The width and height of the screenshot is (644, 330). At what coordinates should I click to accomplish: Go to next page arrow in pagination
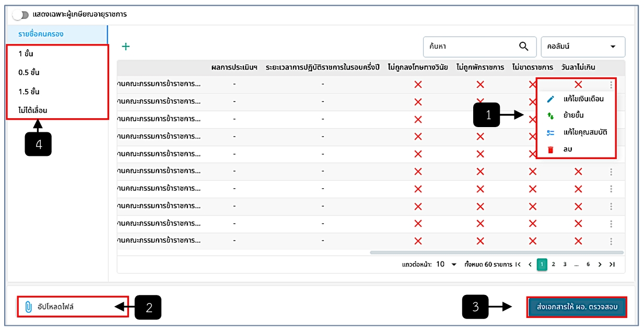pyautogui.click(x=600, y=265)
